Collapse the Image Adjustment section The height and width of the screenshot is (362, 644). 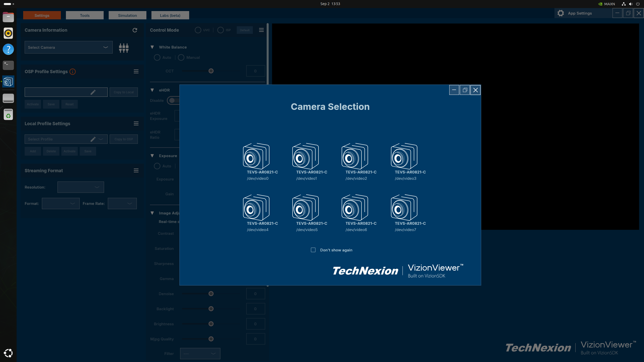(152, 213)
